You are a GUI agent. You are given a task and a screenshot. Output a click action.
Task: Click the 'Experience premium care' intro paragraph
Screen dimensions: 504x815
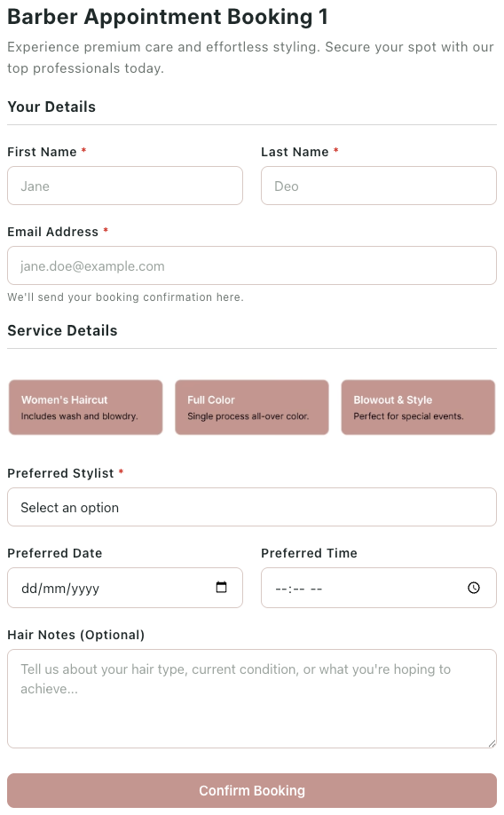(x=250, y=58)
